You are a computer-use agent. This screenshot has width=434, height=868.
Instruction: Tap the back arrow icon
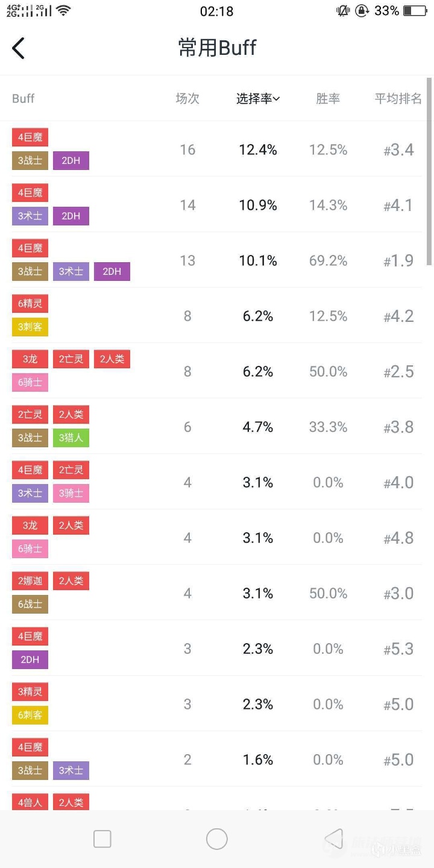[x=19, y=48]
